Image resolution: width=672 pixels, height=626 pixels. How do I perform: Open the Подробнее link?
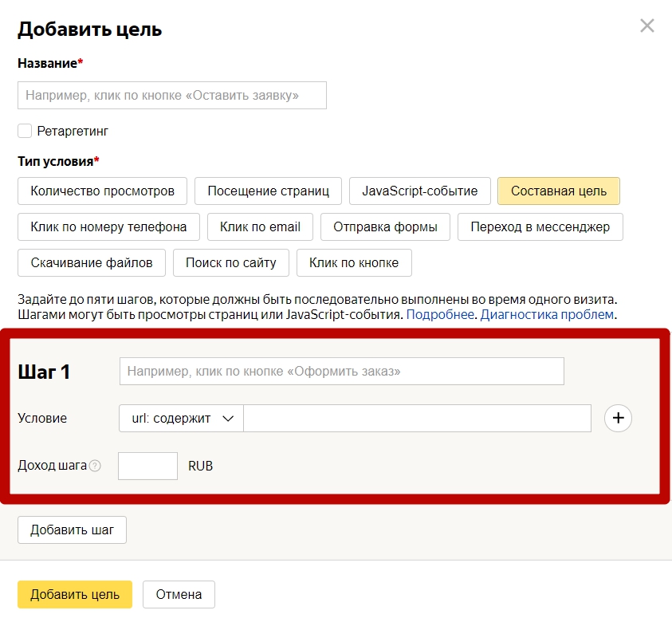pyautogui.click(x=441, y=315)
